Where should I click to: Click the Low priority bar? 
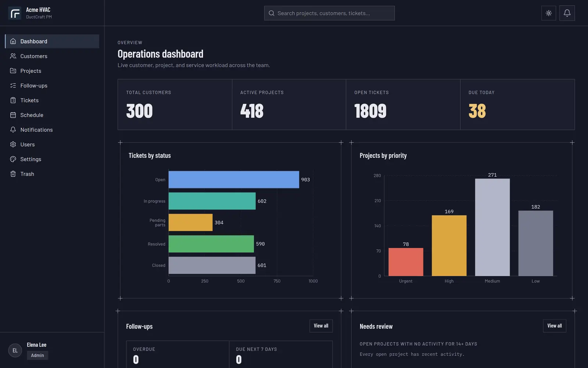pos(536,243)
